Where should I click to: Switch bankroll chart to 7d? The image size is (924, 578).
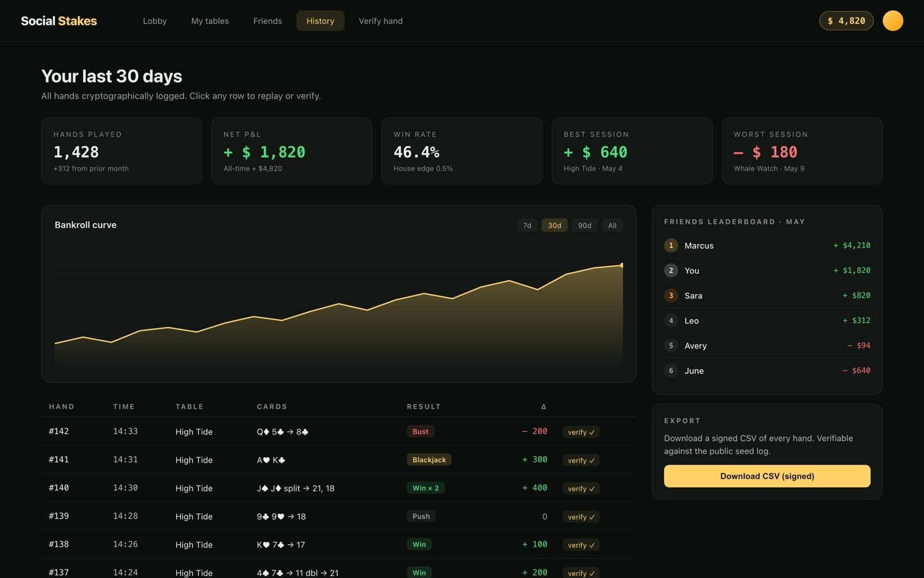point(527,225)
